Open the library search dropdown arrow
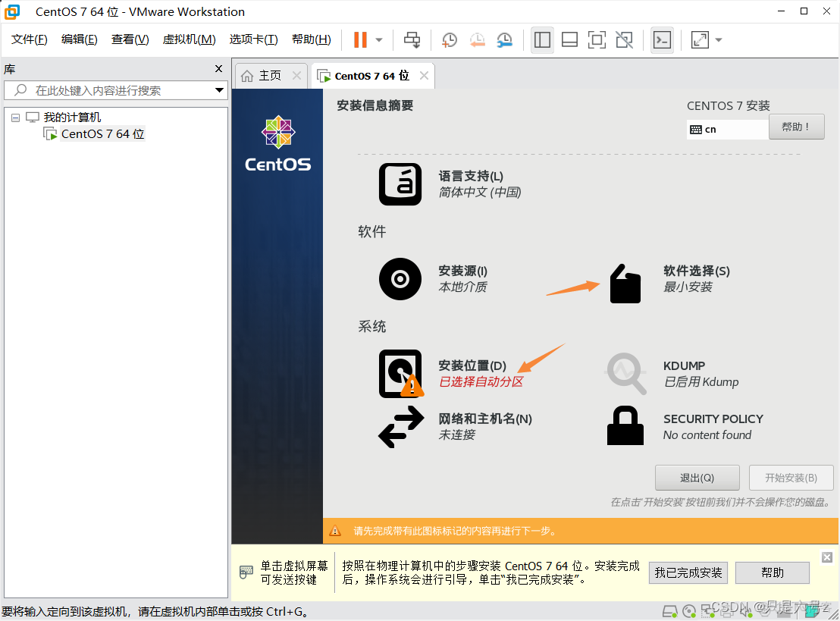The image size is (840, 621). pos(219,90)
